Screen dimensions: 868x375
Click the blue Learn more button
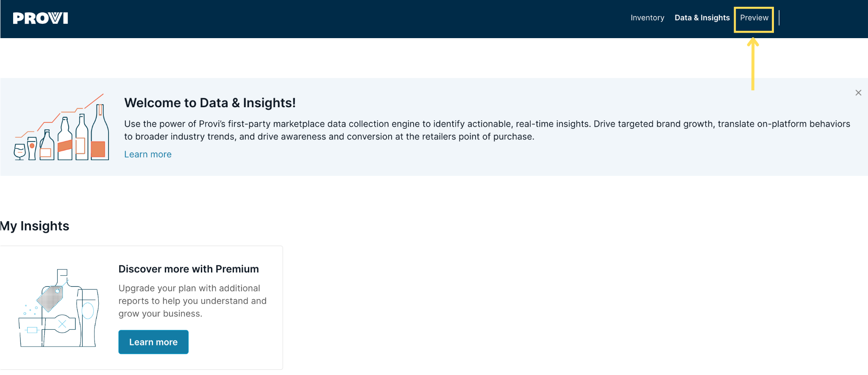click(153, 342)
